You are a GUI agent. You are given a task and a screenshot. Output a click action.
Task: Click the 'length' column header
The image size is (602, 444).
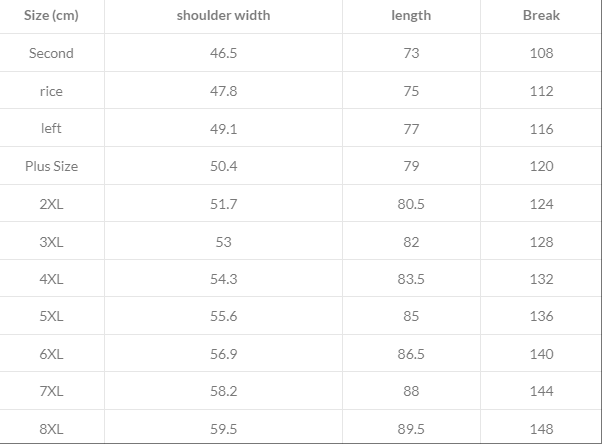click(411, 16)
